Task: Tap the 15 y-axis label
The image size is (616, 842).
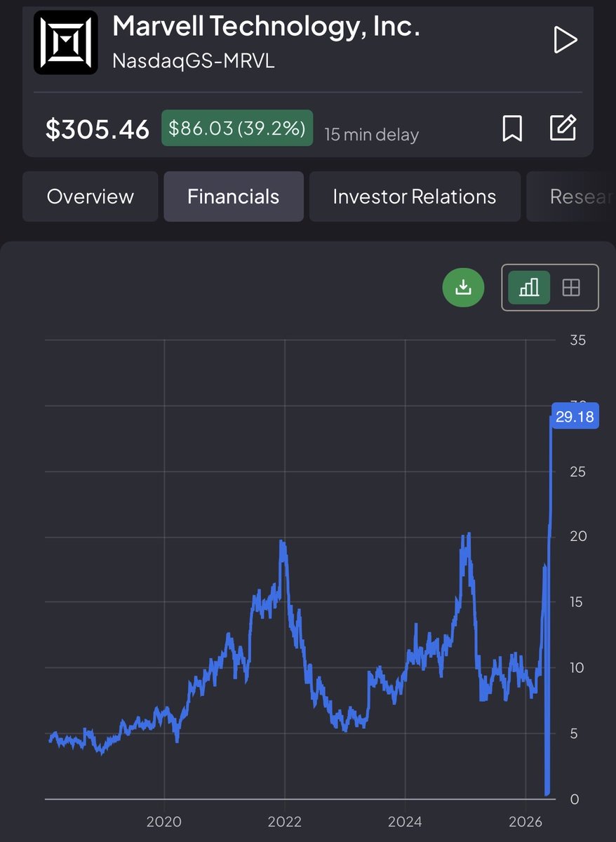Action: click(x=577, y=603)
